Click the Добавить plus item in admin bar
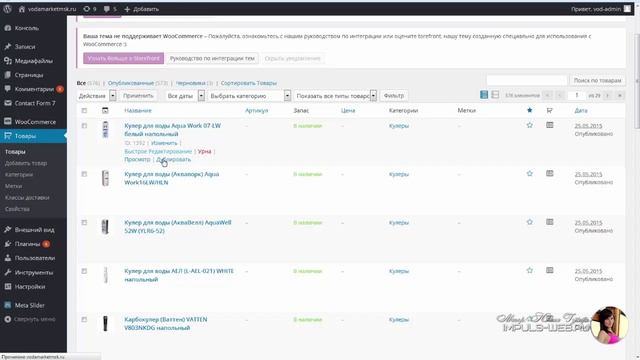This screenshot has width=640, height=360. [141, 9]
